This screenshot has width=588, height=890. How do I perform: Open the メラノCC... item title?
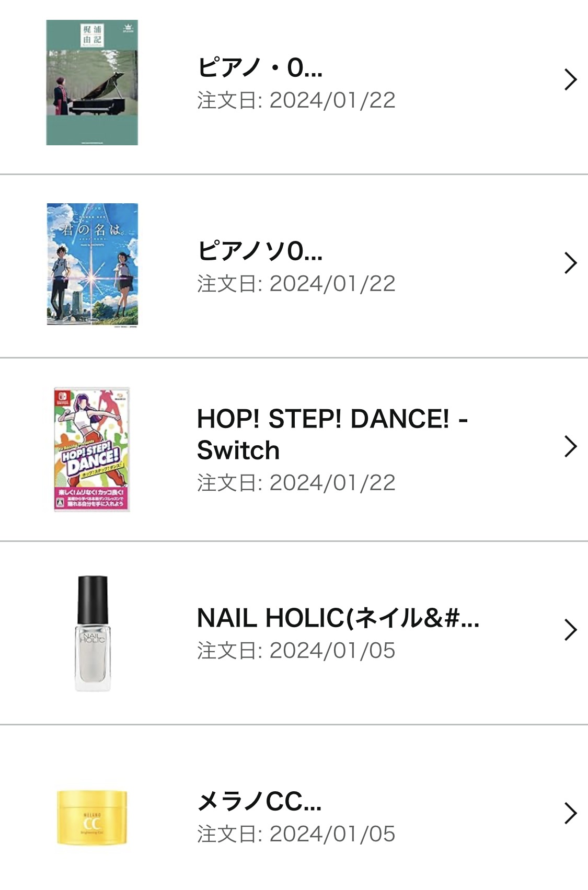pyautogui.click(x=259, y=801)
